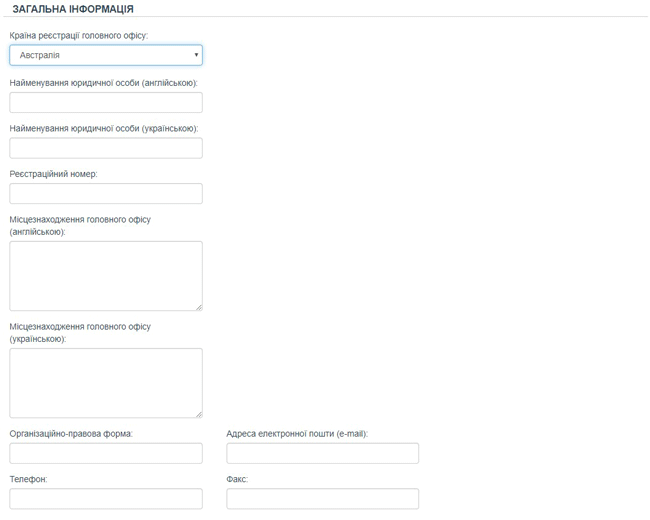The height and width of the screenshot is (520, 650).
Task: Click the Найменування юридичної особи (англійською) label
Action: (104, 82)
